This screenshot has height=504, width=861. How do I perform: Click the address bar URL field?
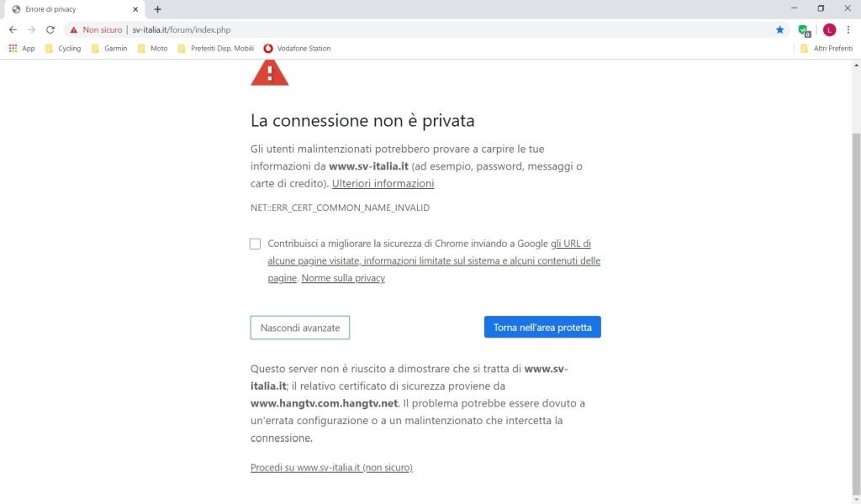(420, 29)
